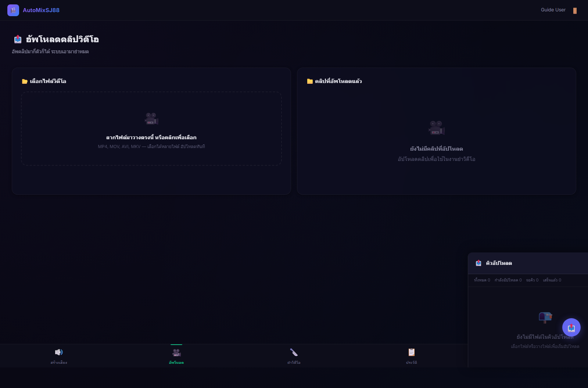The width and height of the screenshot is (588, 388).
Task: Click the folder icon next to เลือกไฟล์วิดีโอ
Action: coord(25,82)
